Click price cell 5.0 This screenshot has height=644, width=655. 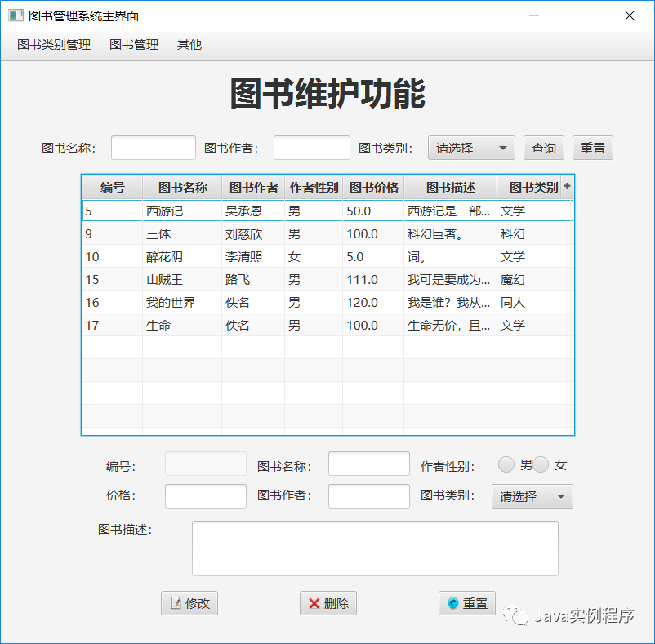373,256
